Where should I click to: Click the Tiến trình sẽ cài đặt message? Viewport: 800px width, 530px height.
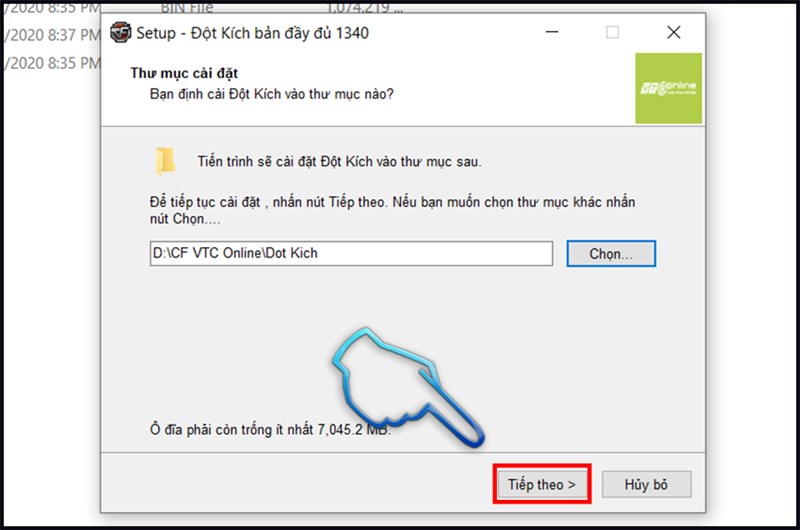[339, 162]
